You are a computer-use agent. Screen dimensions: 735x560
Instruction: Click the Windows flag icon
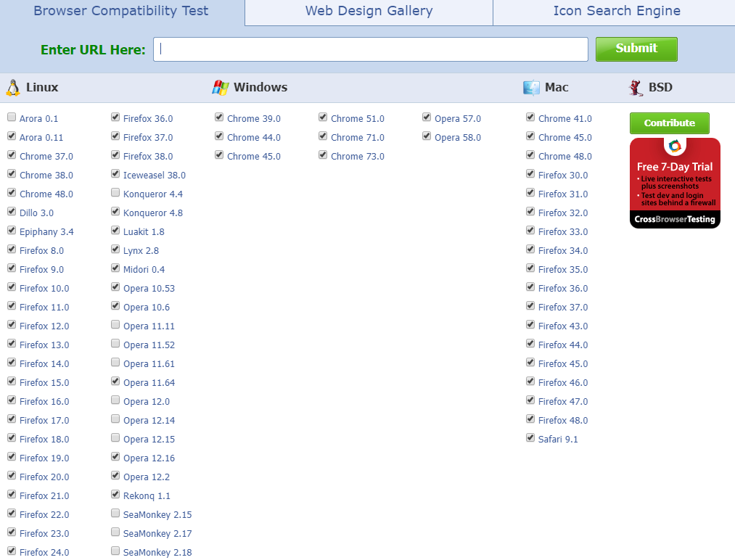221,88
